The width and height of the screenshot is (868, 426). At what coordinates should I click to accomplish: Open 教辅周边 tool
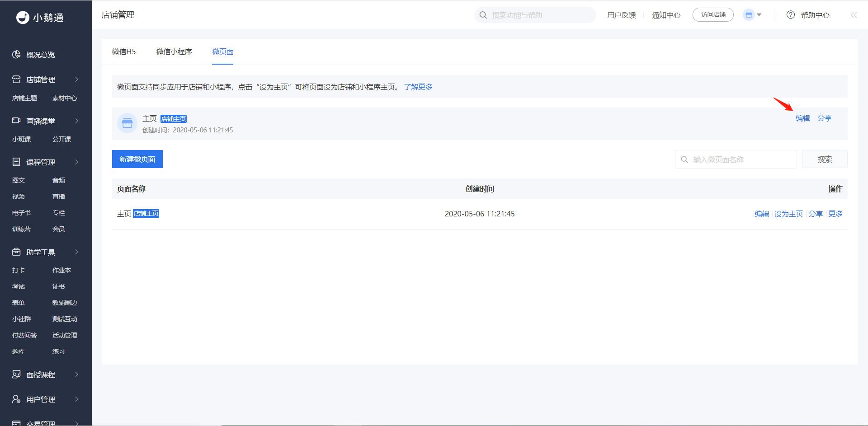click(65, 303)
